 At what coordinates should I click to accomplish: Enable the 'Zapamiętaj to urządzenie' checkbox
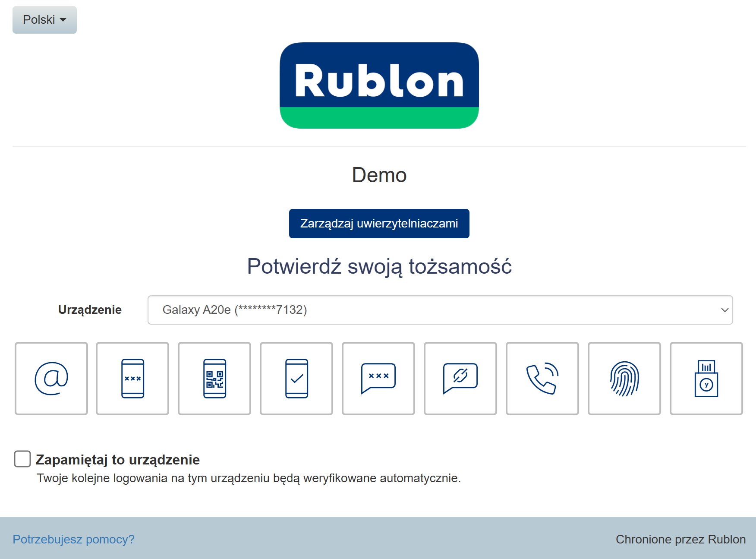pos(22,459)
